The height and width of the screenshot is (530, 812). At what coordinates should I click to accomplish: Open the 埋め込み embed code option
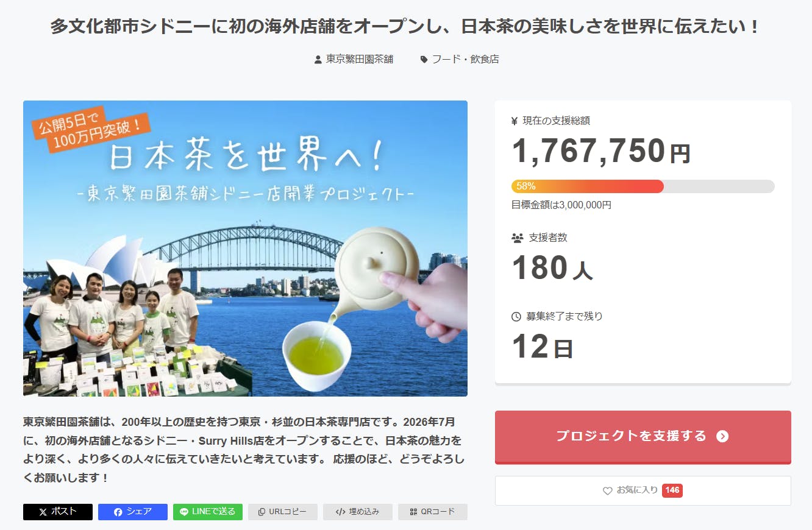[357, 512]
